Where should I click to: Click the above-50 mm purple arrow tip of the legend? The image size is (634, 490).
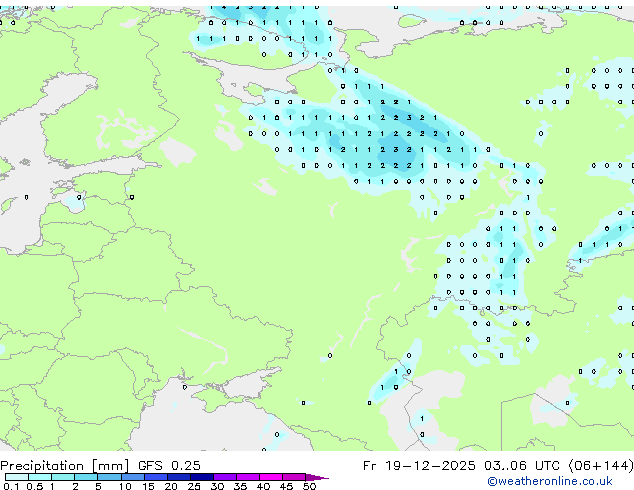(x=317, y=477)
